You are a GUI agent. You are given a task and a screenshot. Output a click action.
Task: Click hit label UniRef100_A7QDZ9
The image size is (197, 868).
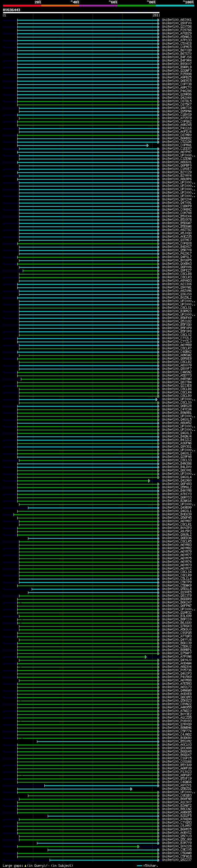point(176,33)
